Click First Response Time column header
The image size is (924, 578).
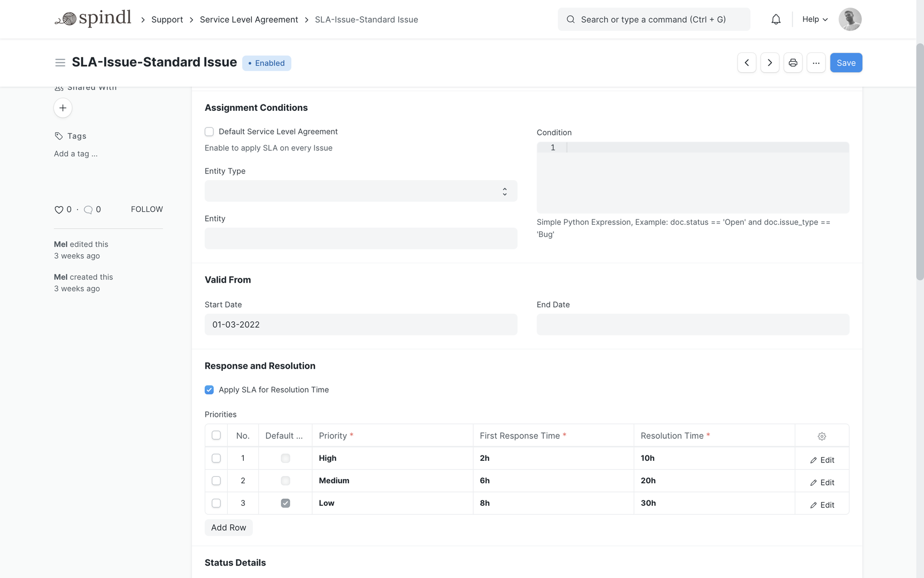pyautogui.click(x=553, y=436)
